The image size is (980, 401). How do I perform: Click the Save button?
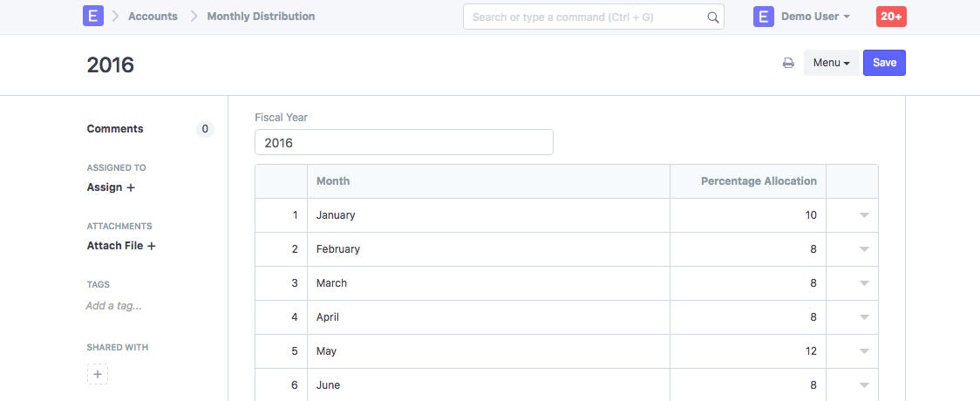click(x=884, y=63)
